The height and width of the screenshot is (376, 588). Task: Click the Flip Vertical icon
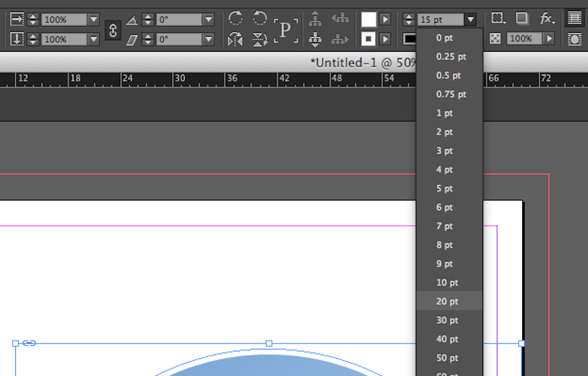pos(260,40)
